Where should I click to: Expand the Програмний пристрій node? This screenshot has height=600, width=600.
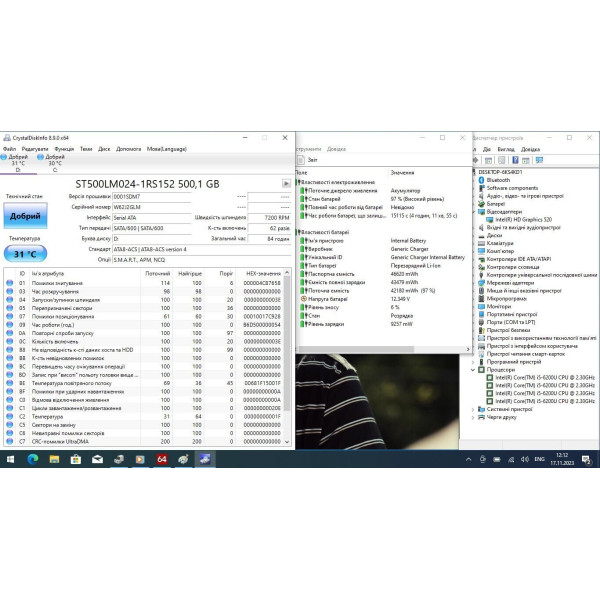[x=473, y=362]
